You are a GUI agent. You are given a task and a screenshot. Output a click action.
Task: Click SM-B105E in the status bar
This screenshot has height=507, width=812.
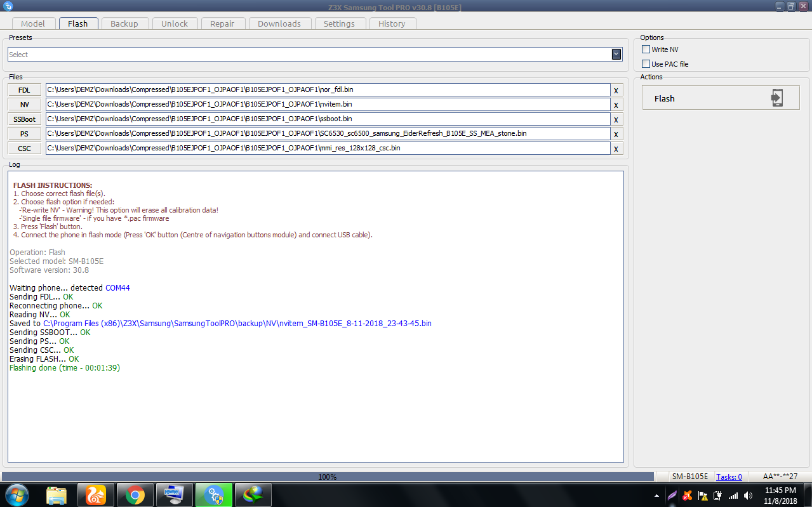tap(690, 477)
